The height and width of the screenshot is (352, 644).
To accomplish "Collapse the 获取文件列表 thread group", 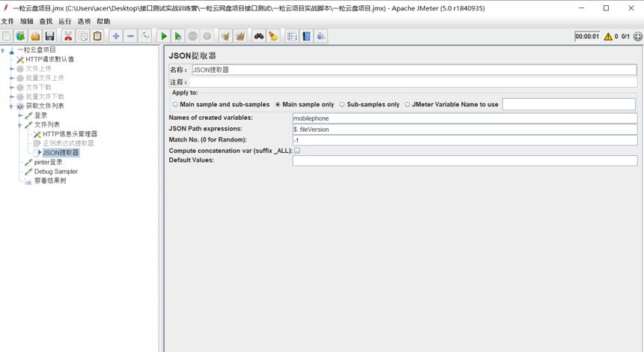I will 11,106.
